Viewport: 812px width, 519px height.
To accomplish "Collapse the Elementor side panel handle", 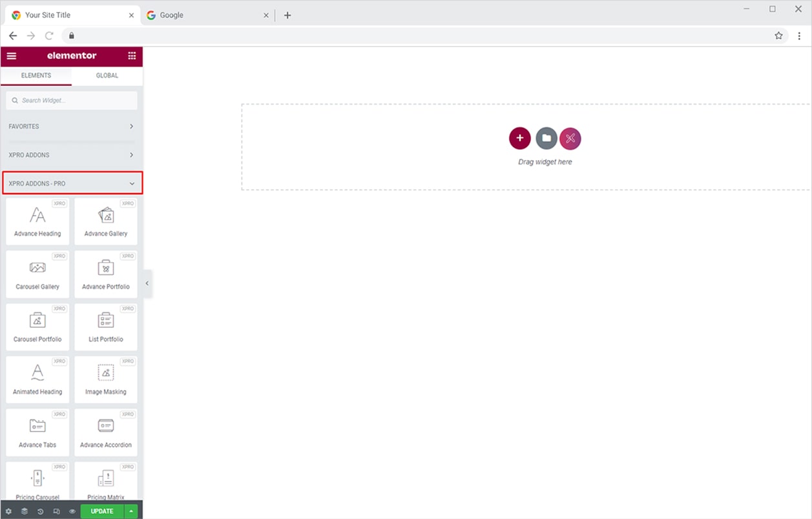I will 147,283.
